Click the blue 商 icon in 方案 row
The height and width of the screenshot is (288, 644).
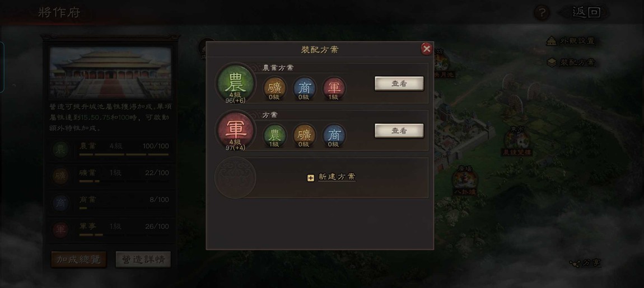pos(334,136)
